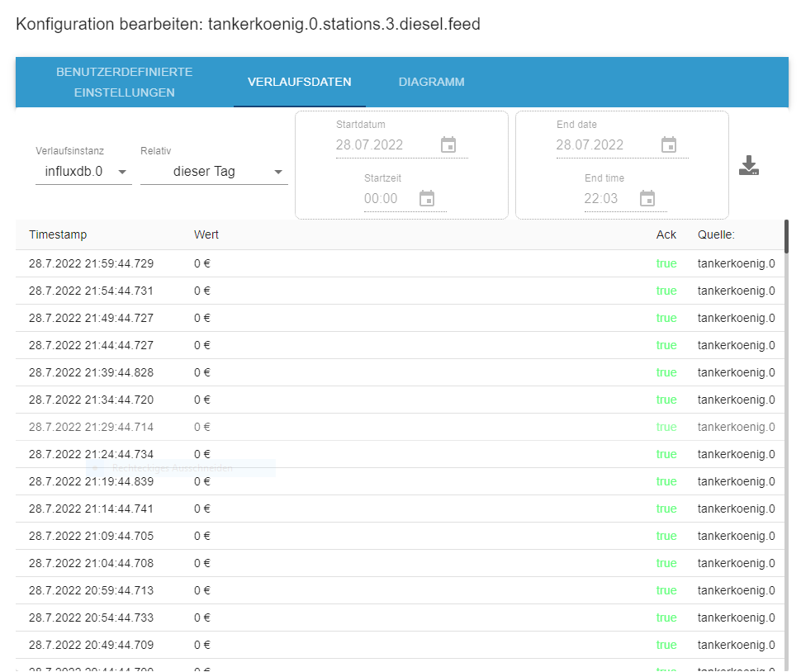This screenshot has height=672, width=801.
Task: Select row with timestamp 21:59:44.729
Action: tap(400, 263)
